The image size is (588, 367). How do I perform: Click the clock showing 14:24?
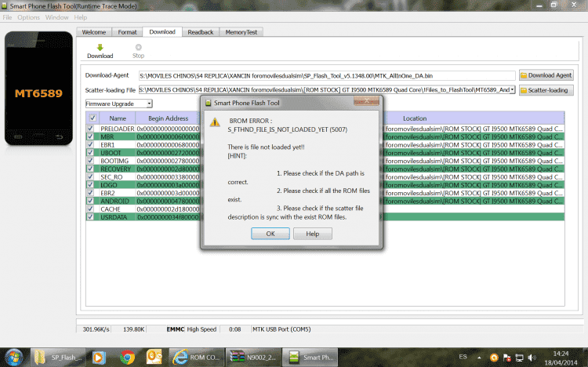561,354
